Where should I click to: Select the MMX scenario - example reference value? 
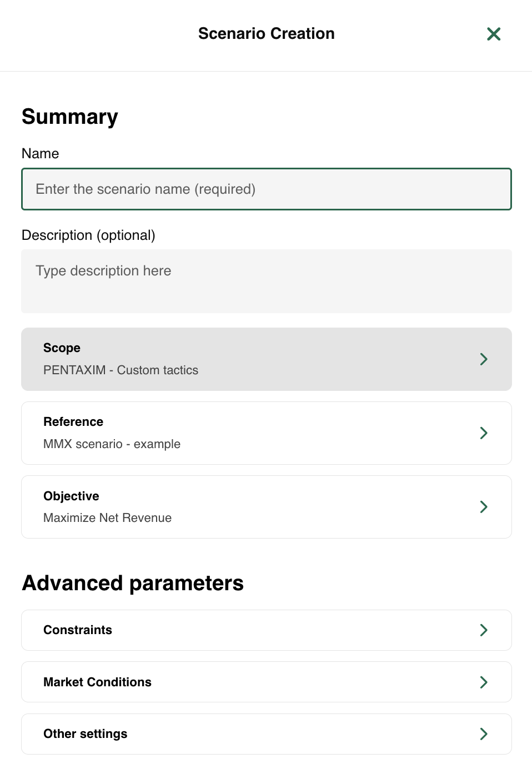[112, 444]
